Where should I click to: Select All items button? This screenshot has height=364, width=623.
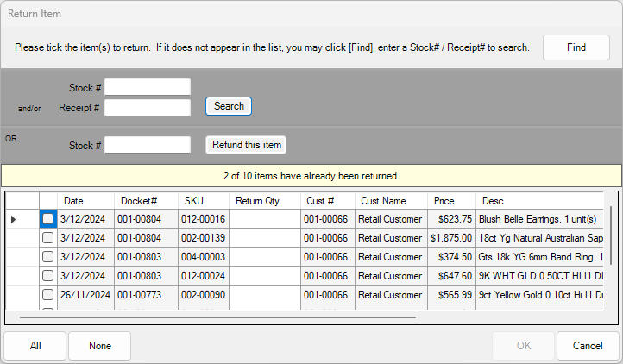[x=35, y=346]
